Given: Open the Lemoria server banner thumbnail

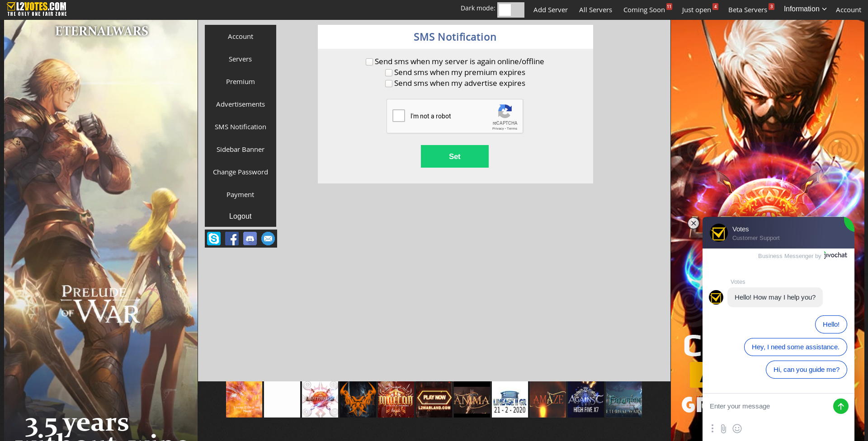Looking at the screenshot, I should [320, 399].
